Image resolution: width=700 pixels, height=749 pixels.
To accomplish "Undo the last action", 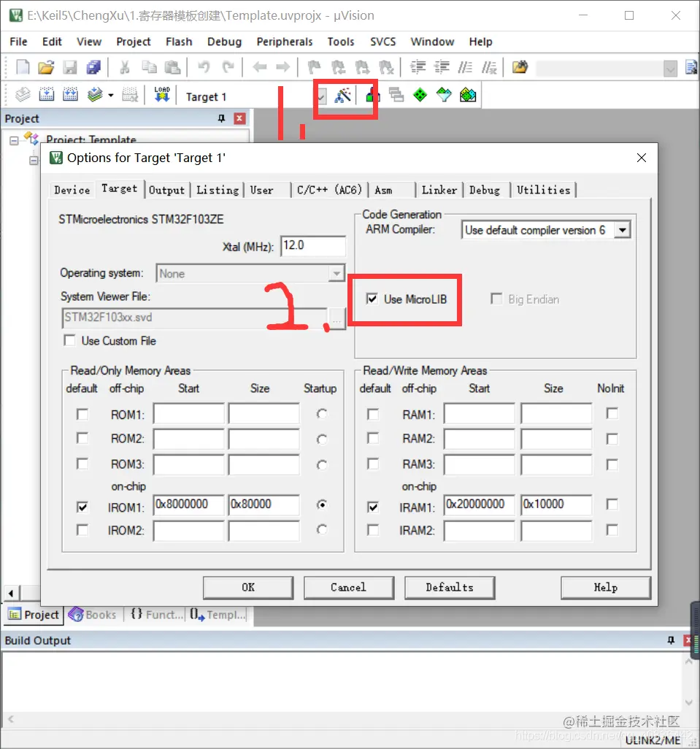I will [204, 67].
